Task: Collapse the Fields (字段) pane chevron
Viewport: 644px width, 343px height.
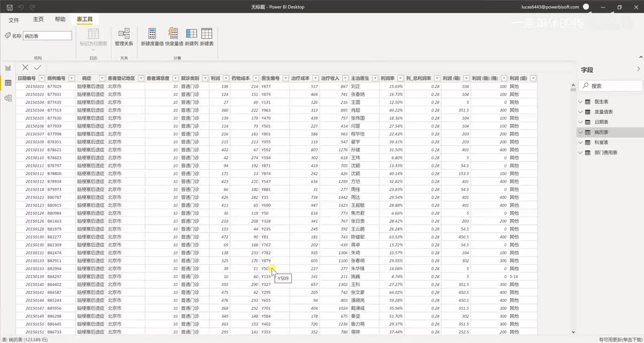Action: click(x=638, y=69)
